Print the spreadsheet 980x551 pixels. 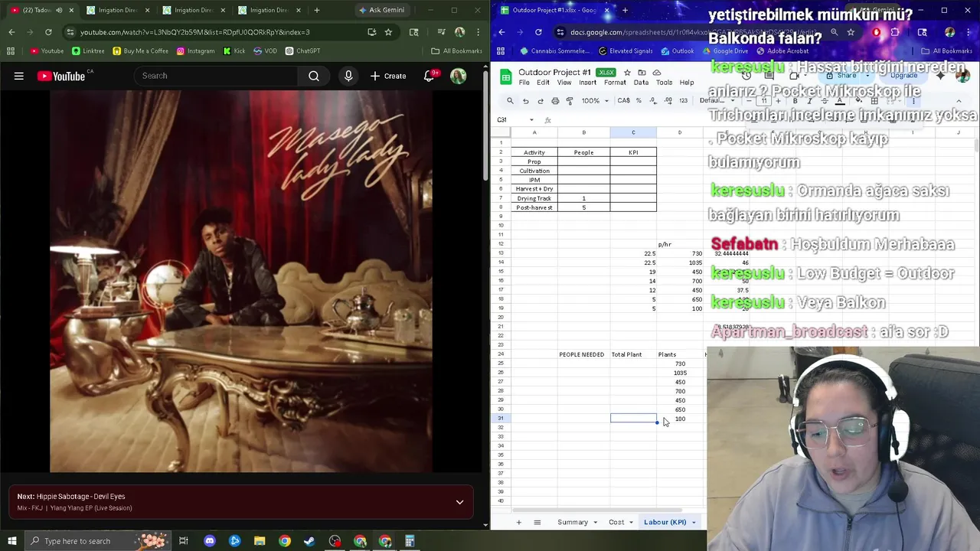point(555,101)
